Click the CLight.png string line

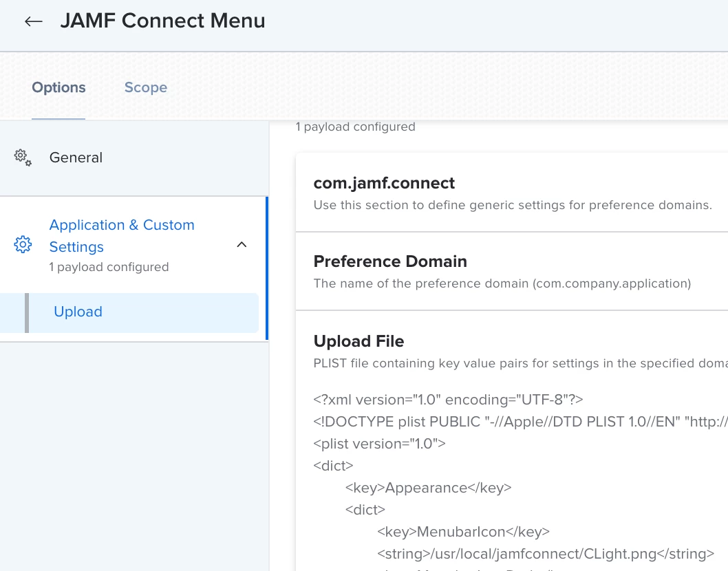click(x=546, y=554)
